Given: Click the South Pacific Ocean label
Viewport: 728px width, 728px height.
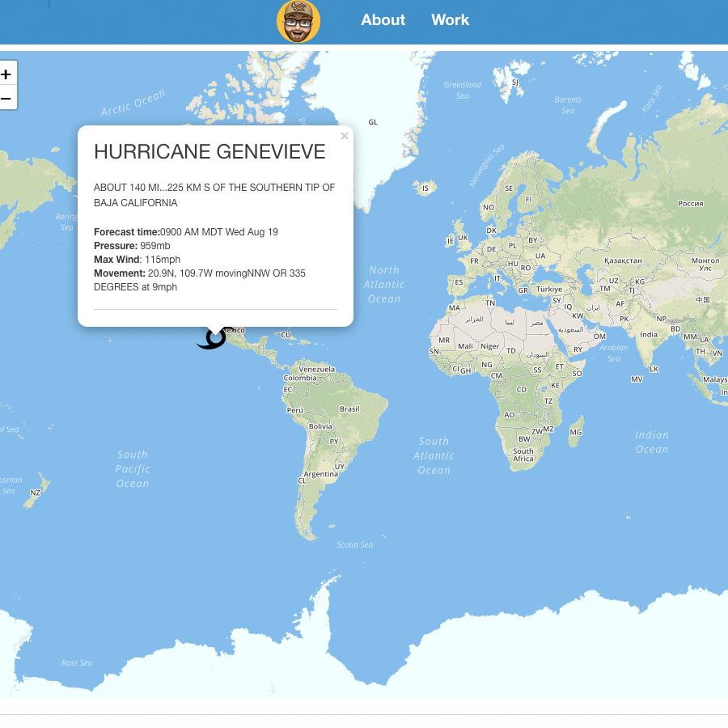Looking at the screenshot, I should [x=133, y=468].
